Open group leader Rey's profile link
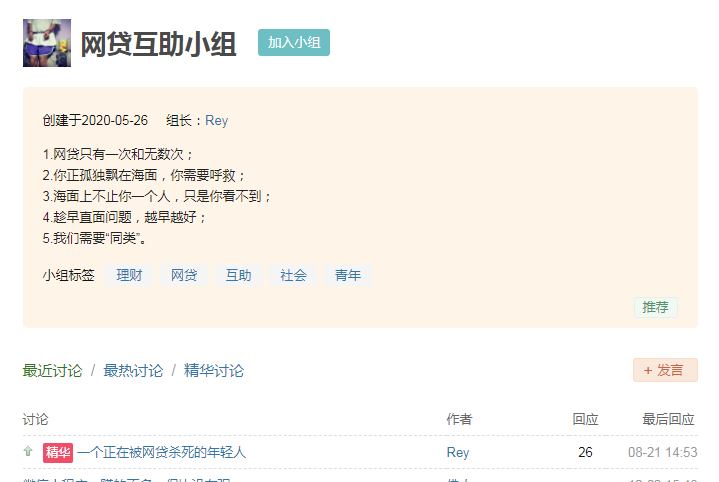The image size is (719, 482). (x=217, y=121)
